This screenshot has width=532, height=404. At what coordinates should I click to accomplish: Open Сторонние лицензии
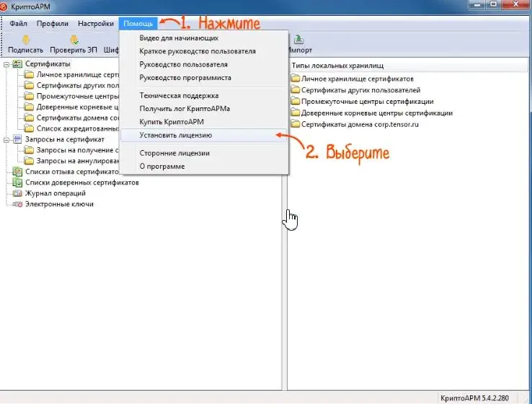point(204,153)
